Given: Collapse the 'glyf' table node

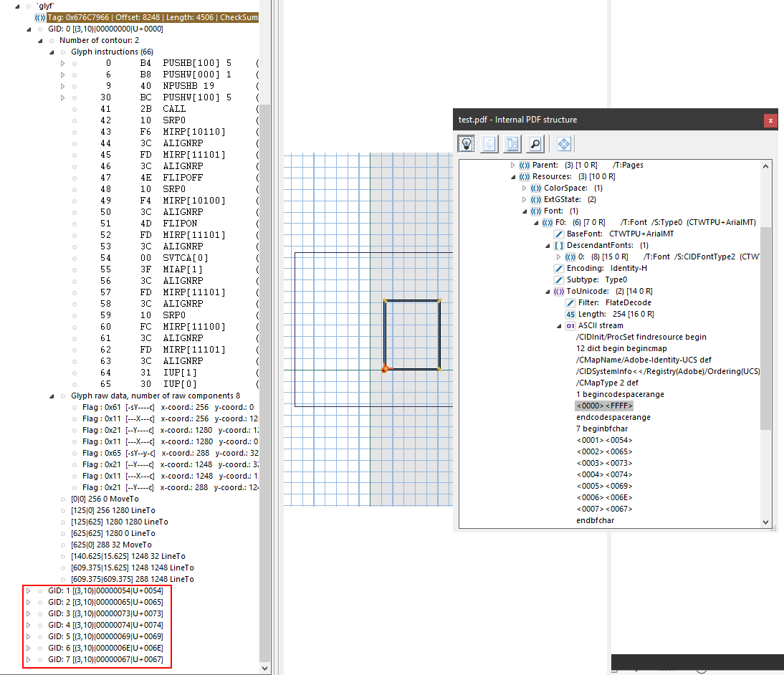Looking at the screenshot, I should coord(17,6).
